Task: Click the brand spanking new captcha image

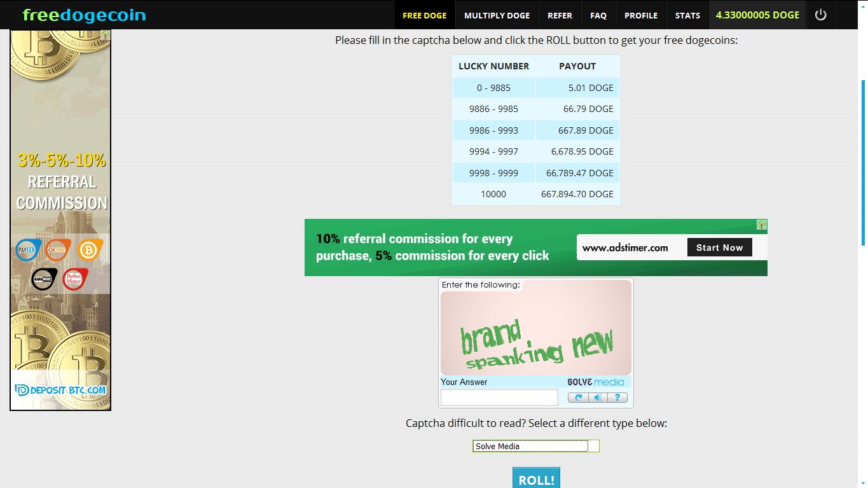Action: point(536,328)
